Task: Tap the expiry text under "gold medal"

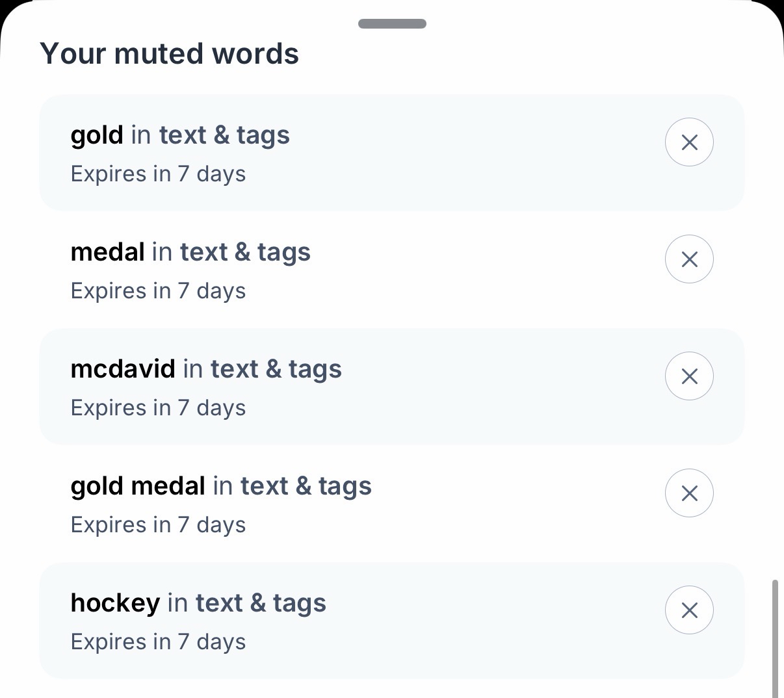Action: pyautogui.click(x=158, y=525)
